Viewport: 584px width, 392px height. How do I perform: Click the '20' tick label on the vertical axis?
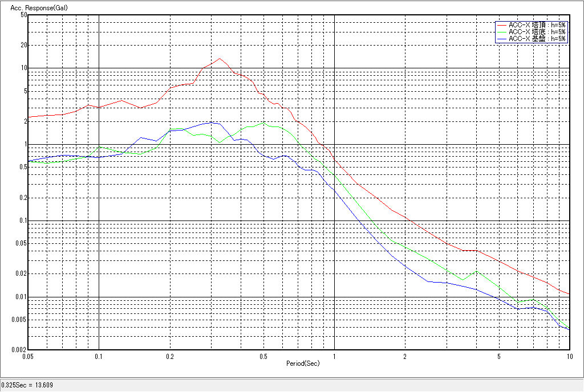click(x=24, y=45)
